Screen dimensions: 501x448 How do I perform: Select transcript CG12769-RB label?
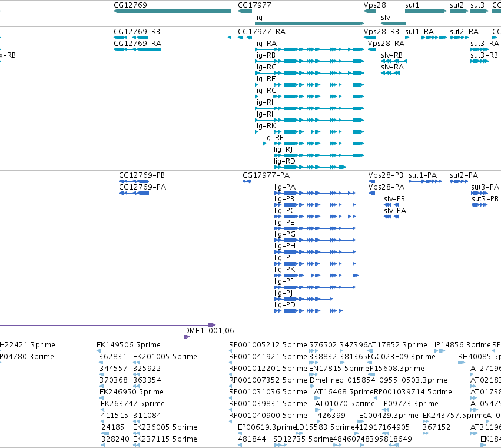coord(137,32)
